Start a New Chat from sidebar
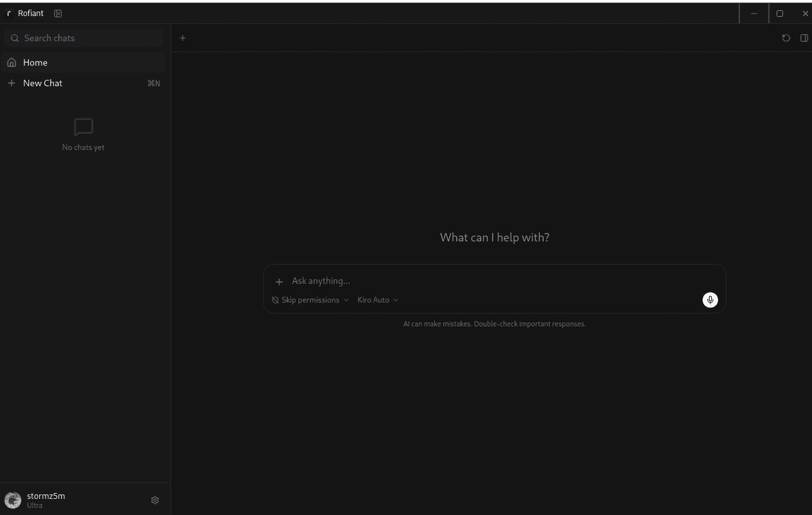 tap(84, 83)
